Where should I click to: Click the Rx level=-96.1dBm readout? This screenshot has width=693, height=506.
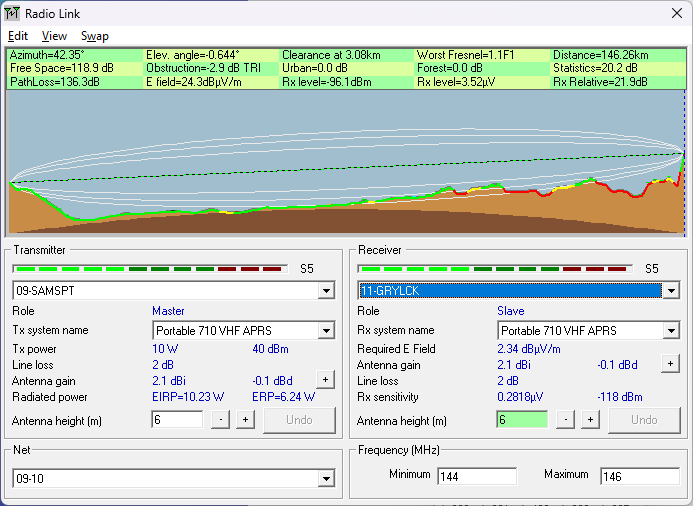point(327,82)
